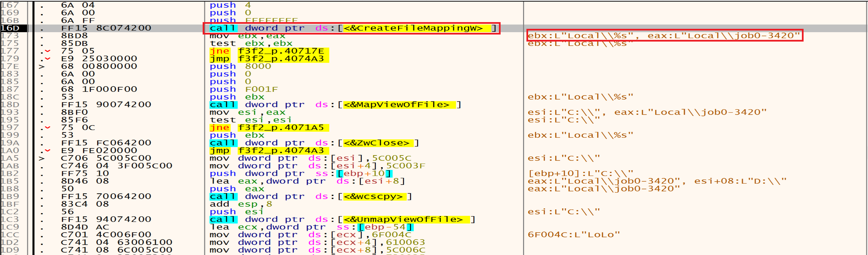Click the red jump arrow at address 197
The width and height of the screenshot is (868, 255).
coord(48,127)
